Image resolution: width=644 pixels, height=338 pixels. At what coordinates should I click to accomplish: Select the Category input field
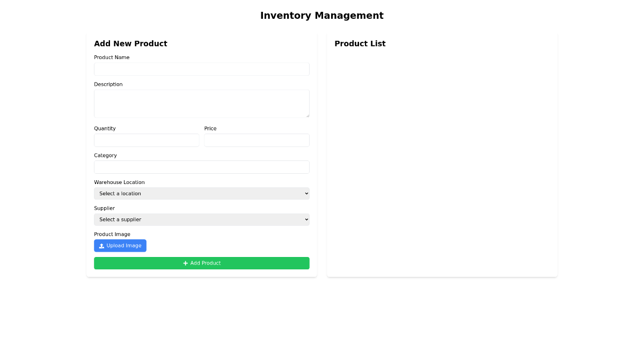click(201, 167)
